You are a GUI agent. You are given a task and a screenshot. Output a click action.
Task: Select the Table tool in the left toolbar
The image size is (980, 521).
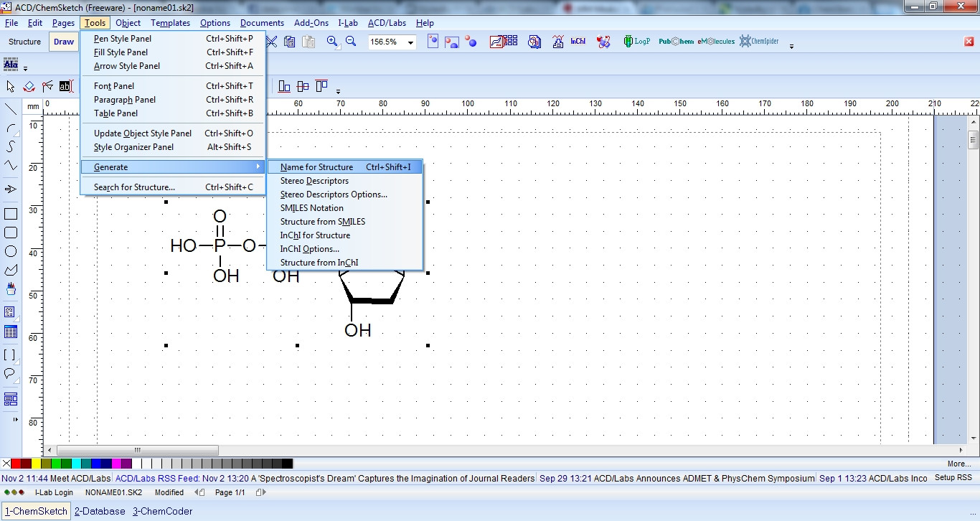[x=11, y=332]
